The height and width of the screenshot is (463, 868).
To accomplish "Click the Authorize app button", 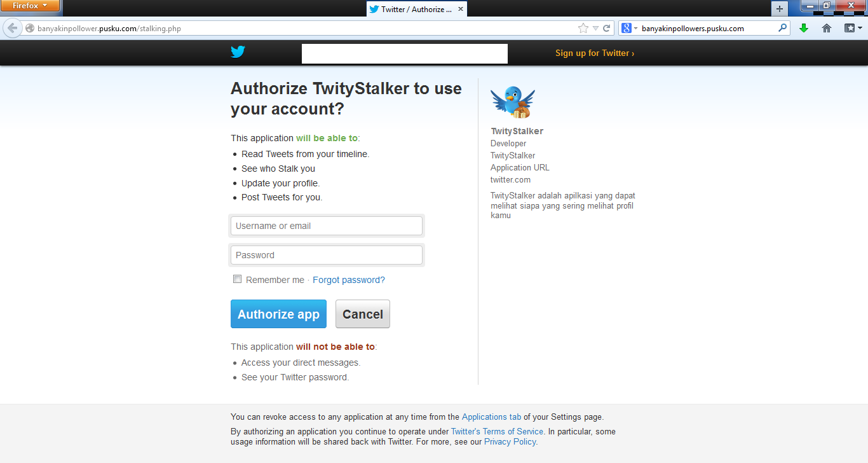I will coord(278,314).
